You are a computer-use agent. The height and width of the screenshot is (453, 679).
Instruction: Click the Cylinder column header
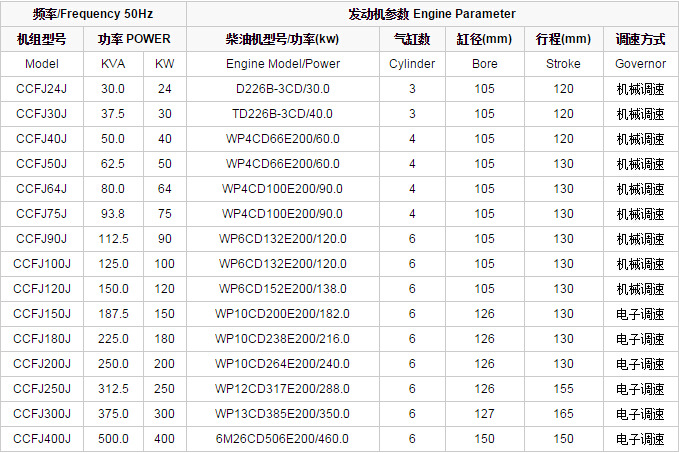tap(412, 64)
